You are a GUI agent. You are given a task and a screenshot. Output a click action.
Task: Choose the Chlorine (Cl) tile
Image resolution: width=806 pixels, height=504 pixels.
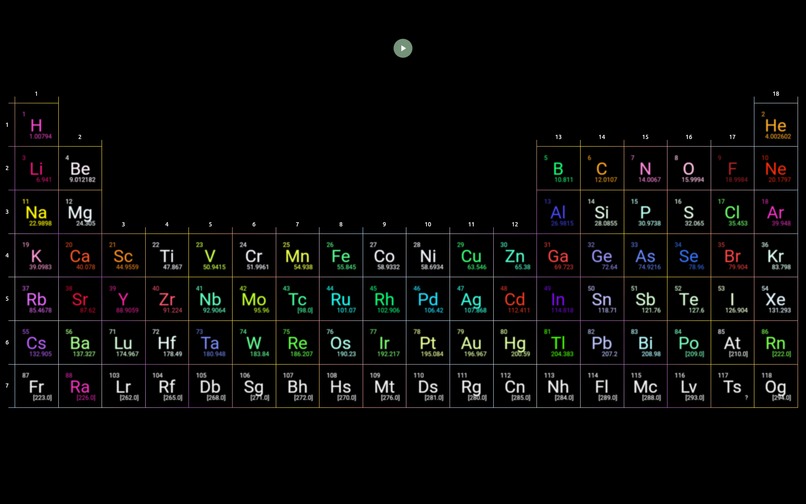pos(732,212)
